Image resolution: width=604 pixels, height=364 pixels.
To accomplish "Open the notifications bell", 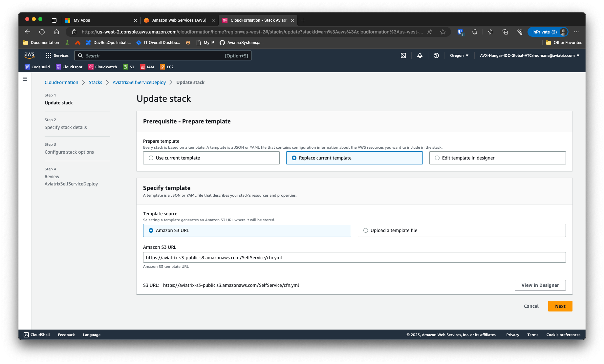I will point(420,55).
